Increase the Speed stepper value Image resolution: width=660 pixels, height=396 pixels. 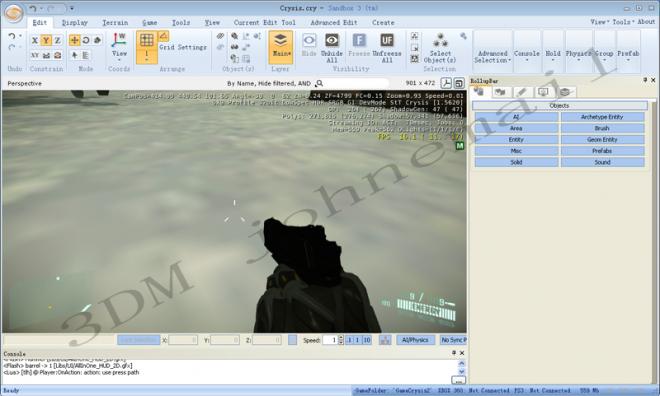[x=341, y=338]
